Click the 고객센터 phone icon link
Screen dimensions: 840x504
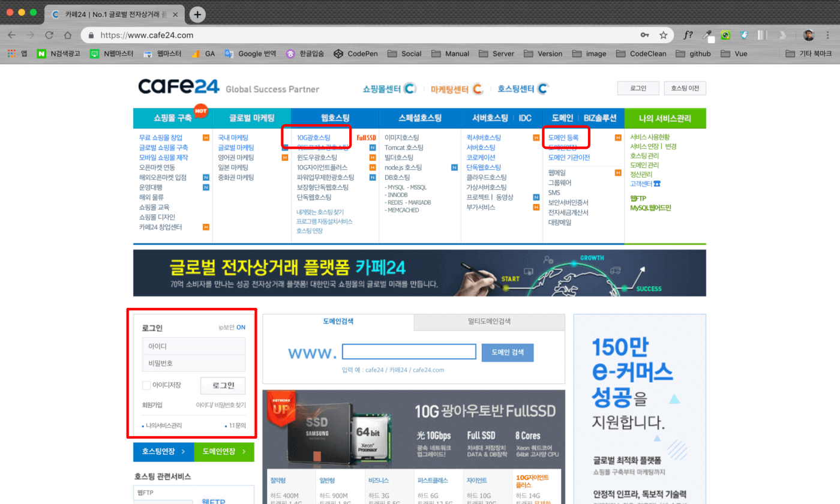pyautogui.click(x=656, y=184)
